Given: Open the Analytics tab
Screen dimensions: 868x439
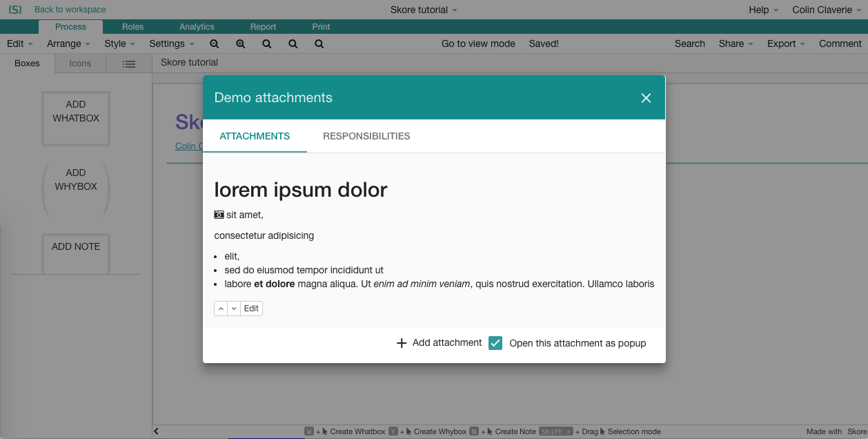Looking at the screenshot, I should pos(197,27).
